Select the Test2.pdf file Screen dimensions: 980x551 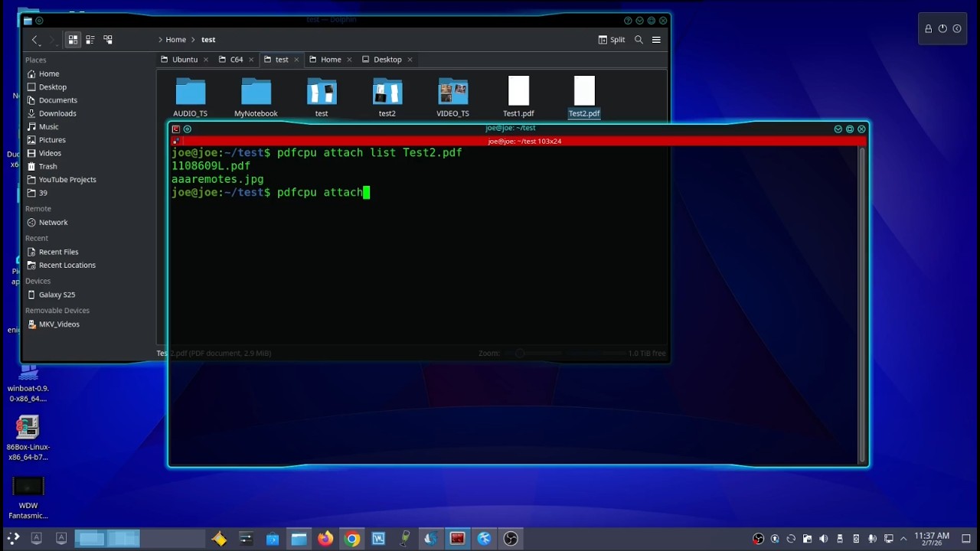pyautogui.click(x=584, y=97)
